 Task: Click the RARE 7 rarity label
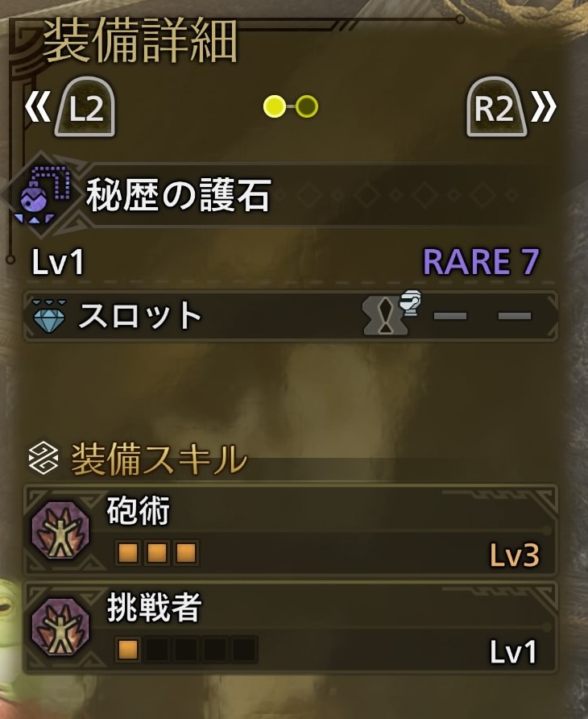click(x=481, y=262)
